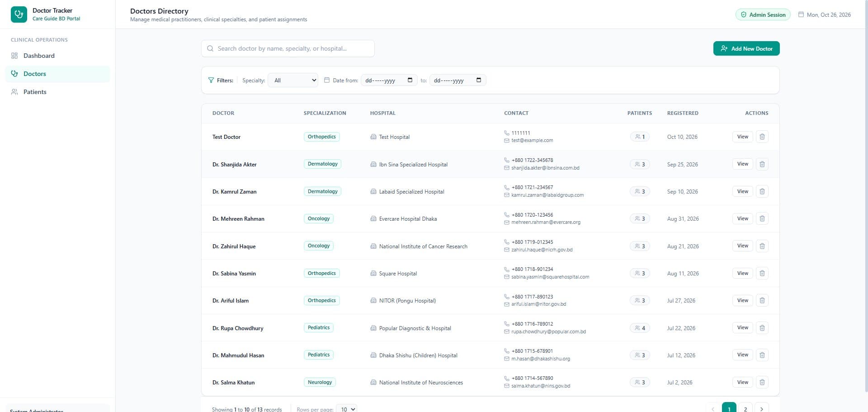Click email shanjida.akter@ibnsina.com.bd

[545, 168]
